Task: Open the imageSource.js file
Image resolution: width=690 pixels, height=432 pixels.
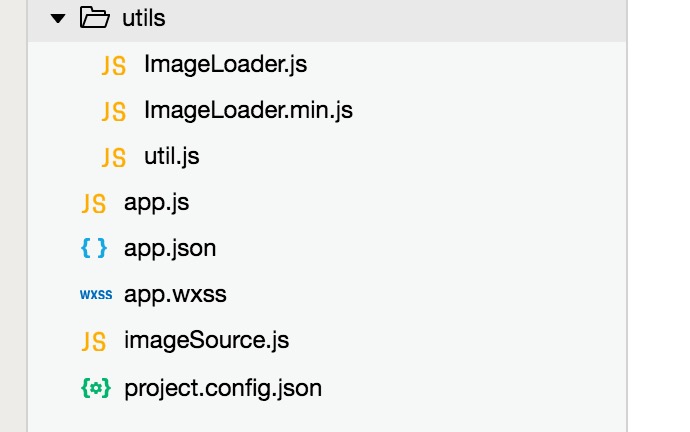Action: pyautogui.click(x=206, y=340)
